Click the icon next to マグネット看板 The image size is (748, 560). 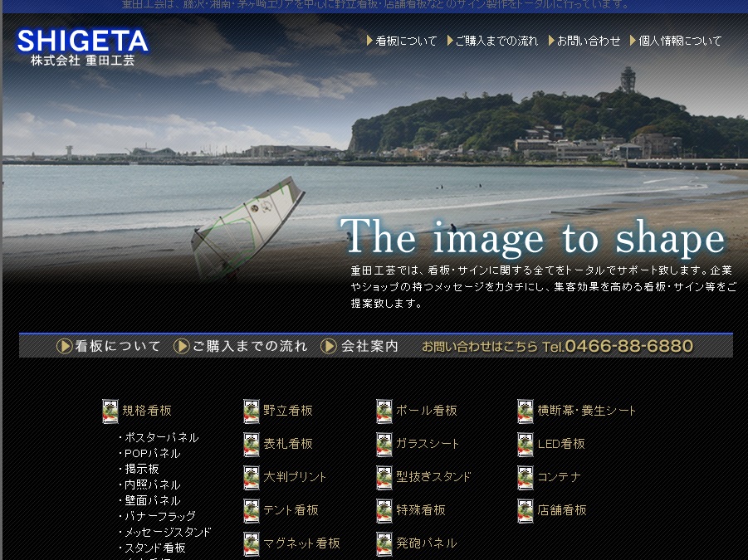pos(252,544)
